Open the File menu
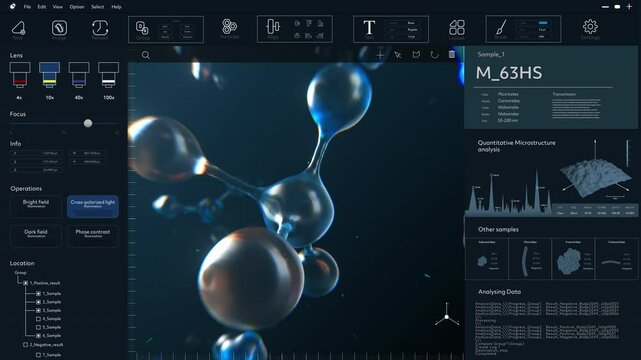641x360 pixels. (27, 7)
